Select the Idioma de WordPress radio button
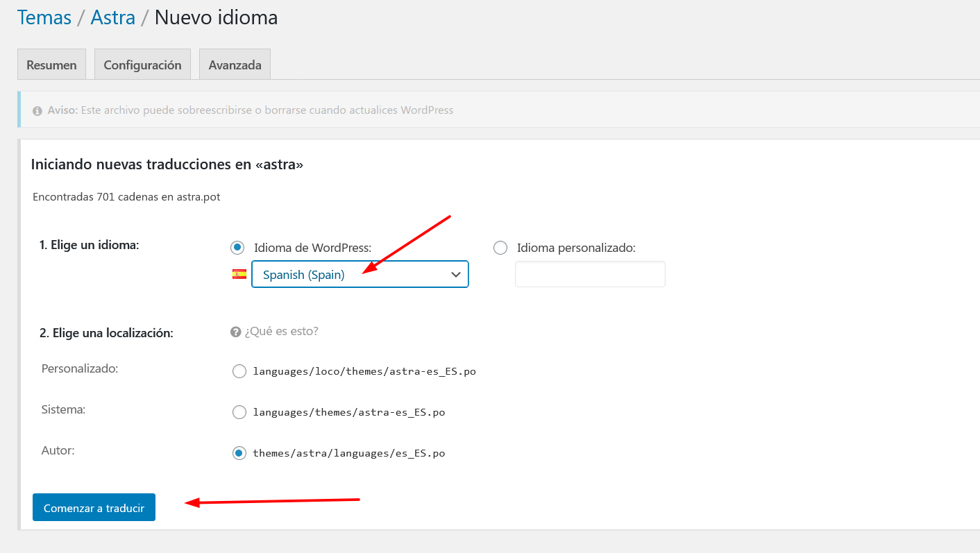The width and height of the screenshot is (980, 553). coord(237,248)
